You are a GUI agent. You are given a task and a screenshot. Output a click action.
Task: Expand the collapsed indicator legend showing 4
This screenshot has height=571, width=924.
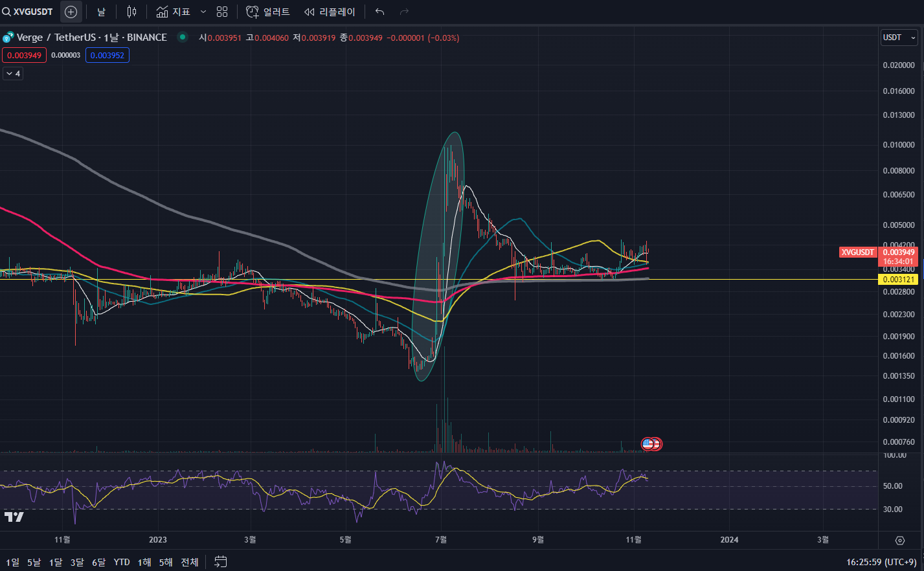pyautogui.click(x=13, y=74)
